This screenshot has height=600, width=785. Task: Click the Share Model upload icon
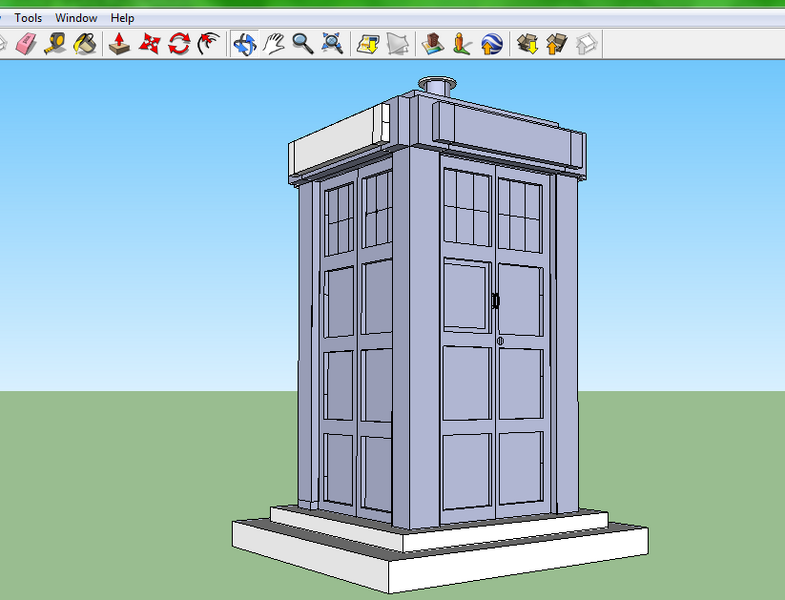(x=557, y=44)
